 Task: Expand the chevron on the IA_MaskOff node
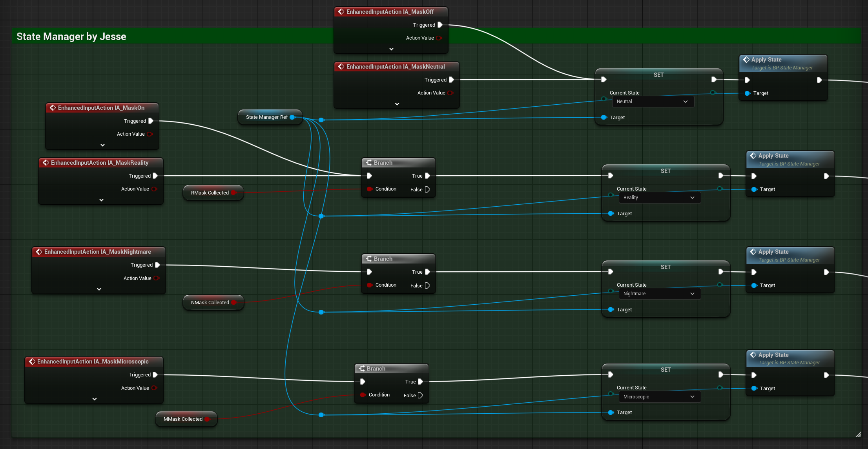[391, 49]
